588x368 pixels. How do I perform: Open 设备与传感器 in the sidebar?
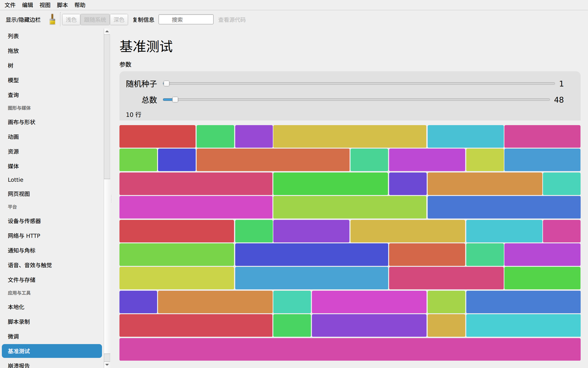coord(52,221)
